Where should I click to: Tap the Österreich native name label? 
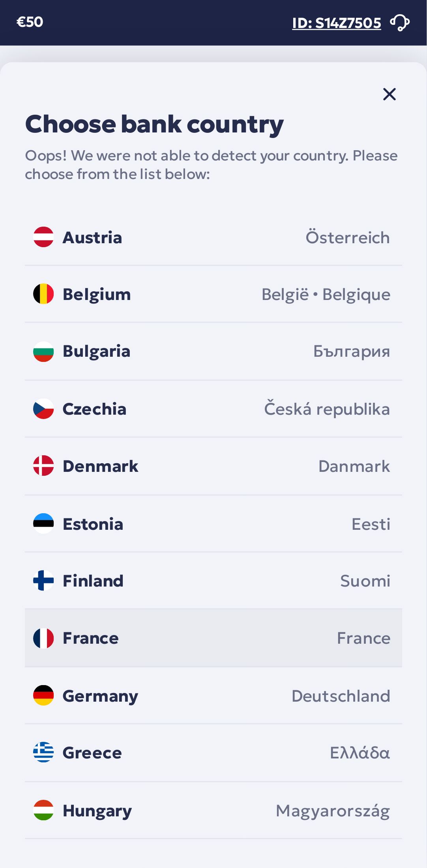347,238
